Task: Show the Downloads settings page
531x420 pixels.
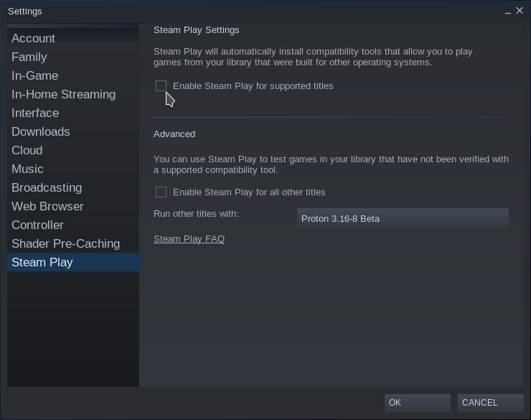Action: 73,131
